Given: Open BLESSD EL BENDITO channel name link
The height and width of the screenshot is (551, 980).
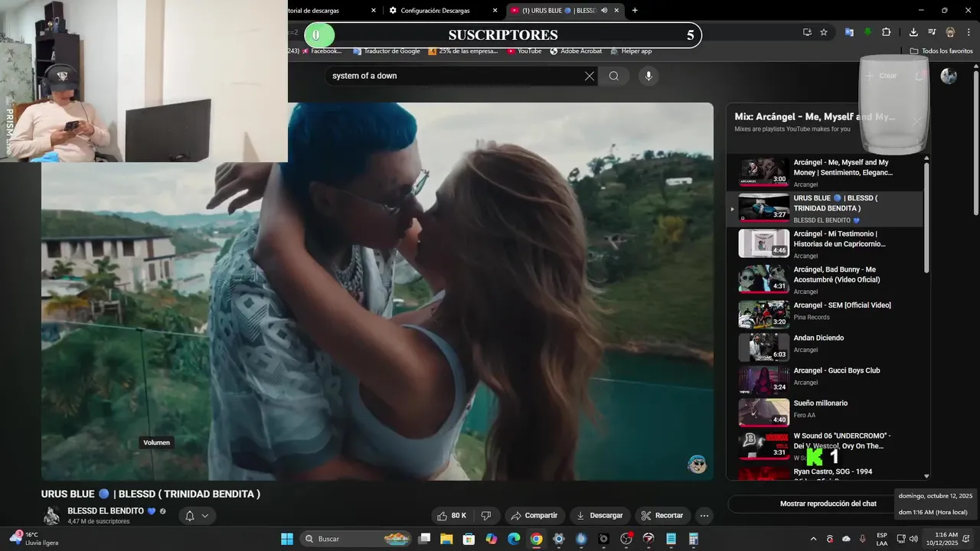Looking at the screenshot, I should 106,510.
